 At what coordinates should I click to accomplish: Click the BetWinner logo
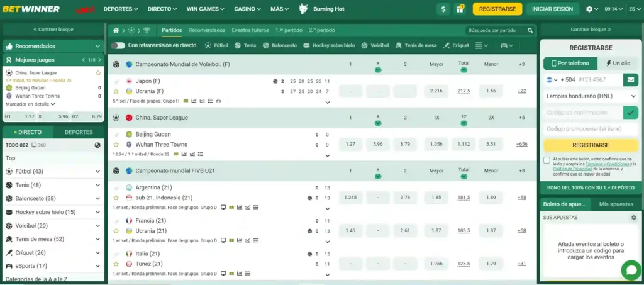click(31, 9)
